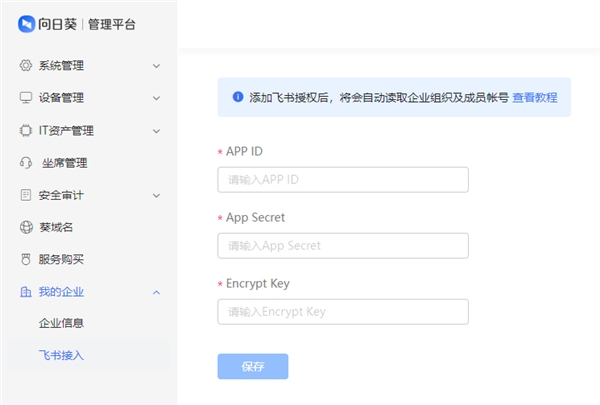Click the 葵域名 globe icon
The width and height of the screenshot is (600, 405).
[x=26, y=227]
